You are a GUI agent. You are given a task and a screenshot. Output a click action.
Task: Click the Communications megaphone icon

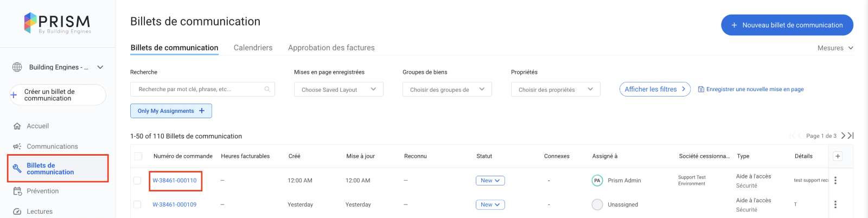coord(17,146)
